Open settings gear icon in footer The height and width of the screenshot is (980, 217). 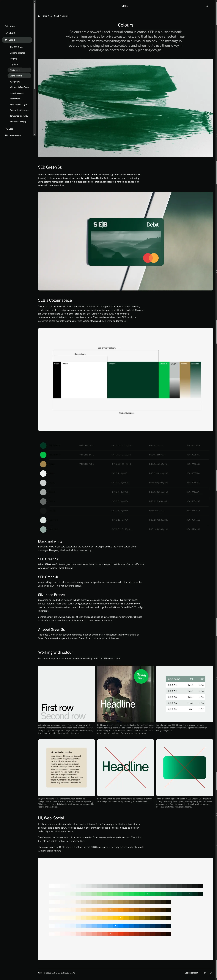point(205,973)
